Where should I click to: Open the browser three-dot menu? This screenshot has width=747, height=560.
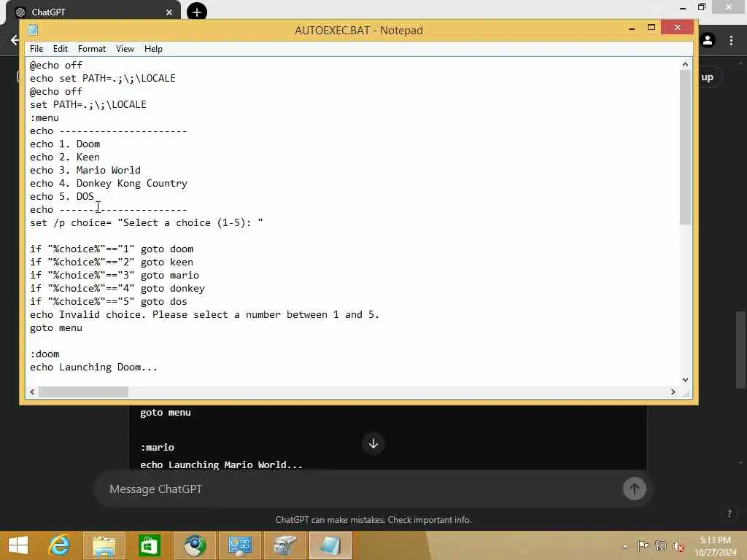tap(731, 40)
